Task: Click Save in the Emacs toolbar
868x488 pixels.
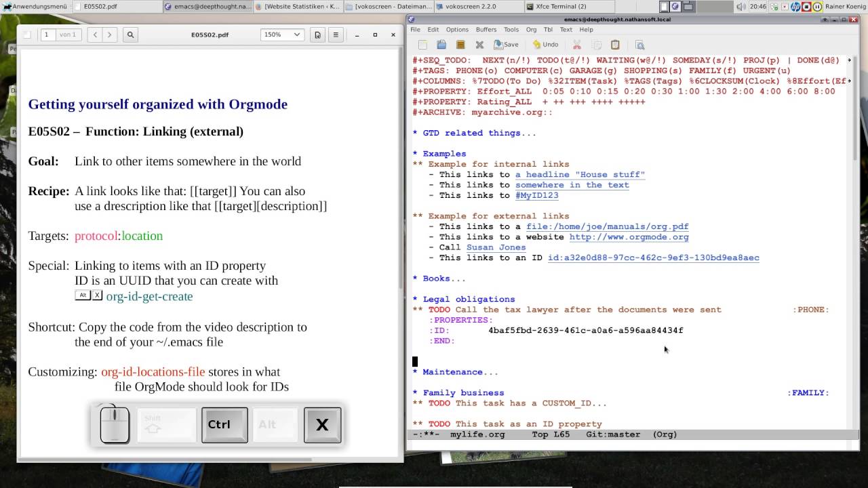Action: tap(506, 45)
